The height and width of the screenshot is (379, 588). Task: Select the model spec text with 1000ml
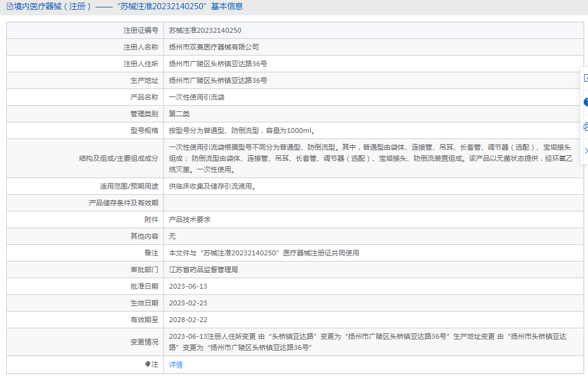point(242,130)
